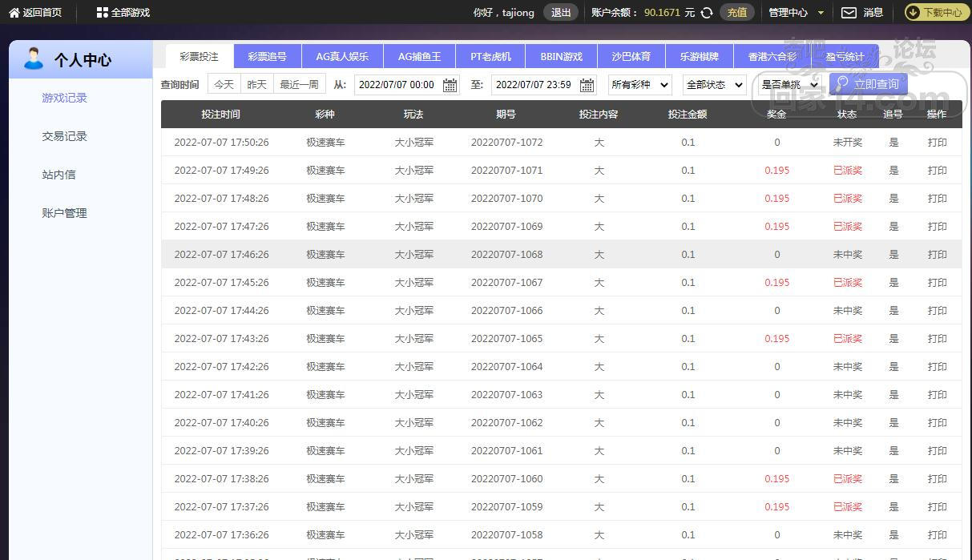Select 交易记录 in the sidebar
This screenshot has height=560, width=972.
pos(64,136)
